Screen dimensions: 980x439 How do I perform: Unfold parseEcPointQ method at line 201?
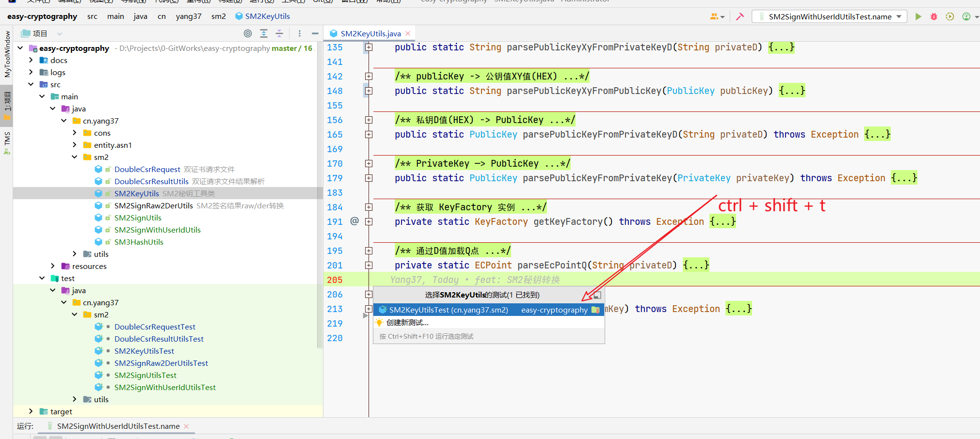[369, 266]
